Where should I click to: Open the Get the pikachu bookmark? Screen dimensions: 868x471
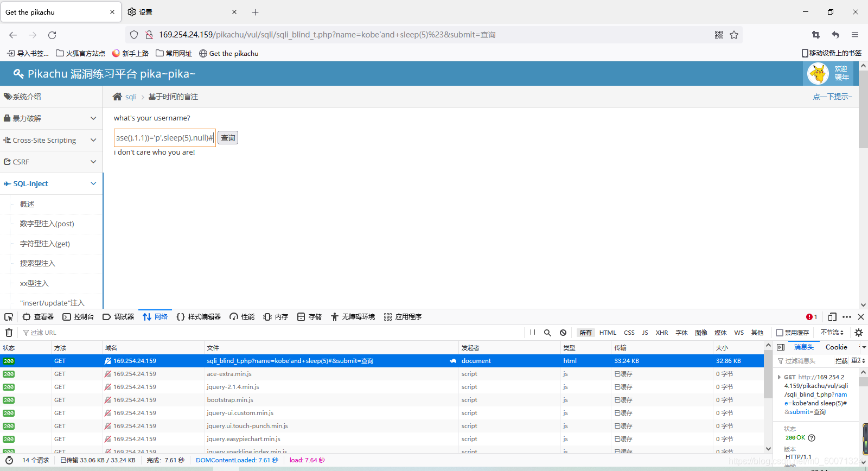pyautogui.click(x=228, y=53)
